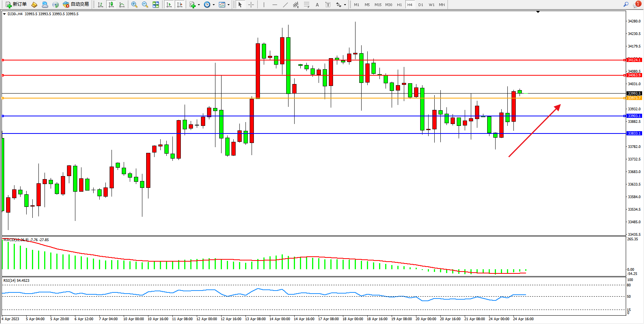Switch chart to line chart mode

pyautogui.click(x=122, y=5)
